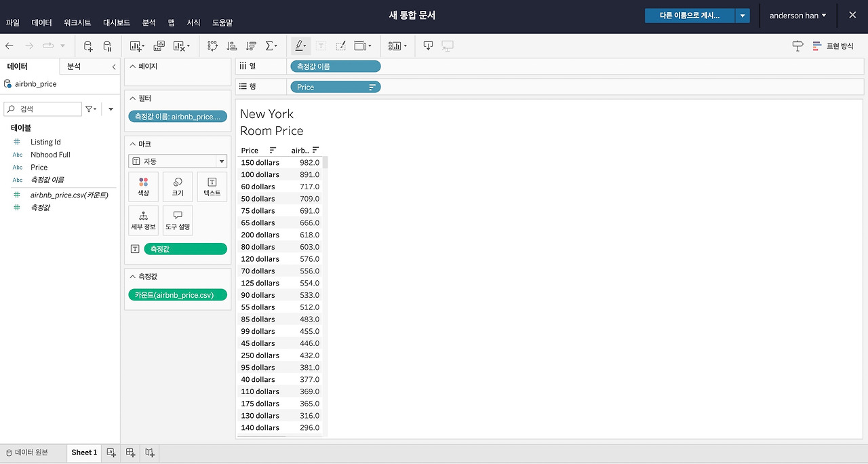Click the Highlight pen icon

click(300, 46)
